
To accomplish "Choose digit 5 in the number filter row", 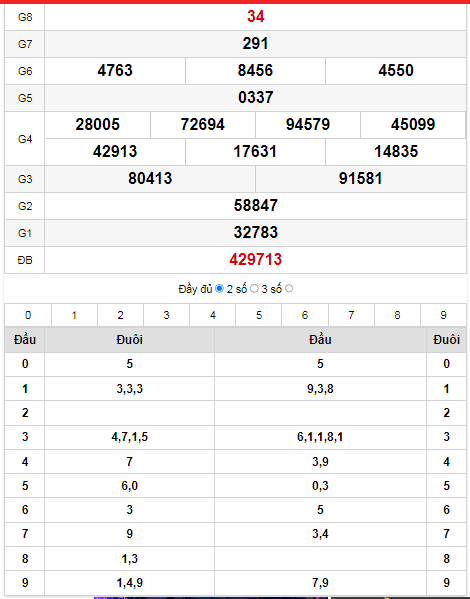I will click(259, 315).
